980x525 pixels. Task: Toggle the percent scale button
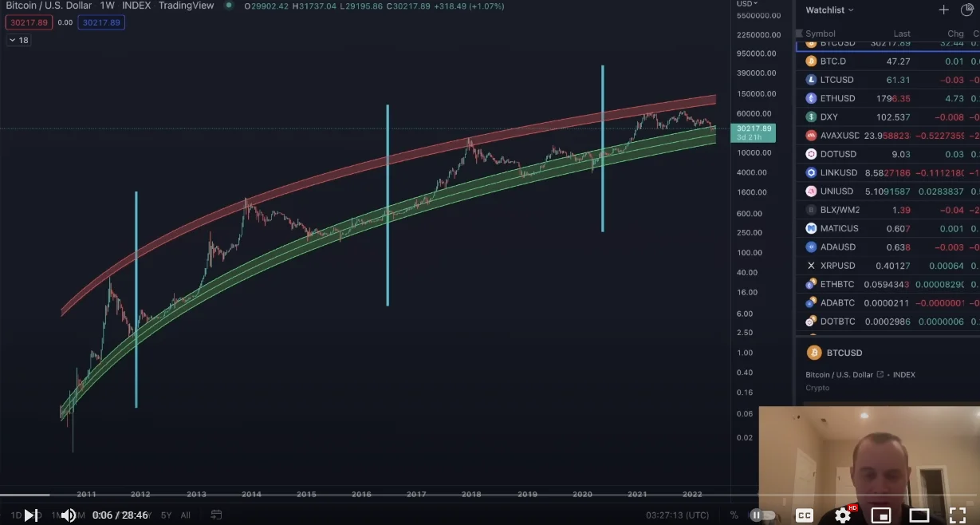point(734,515)
